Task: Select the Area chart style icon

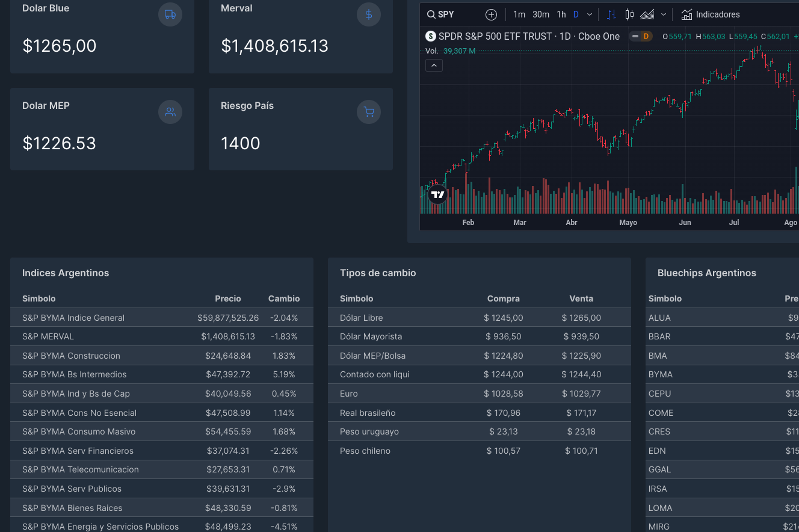Action: tap(647, 14)
